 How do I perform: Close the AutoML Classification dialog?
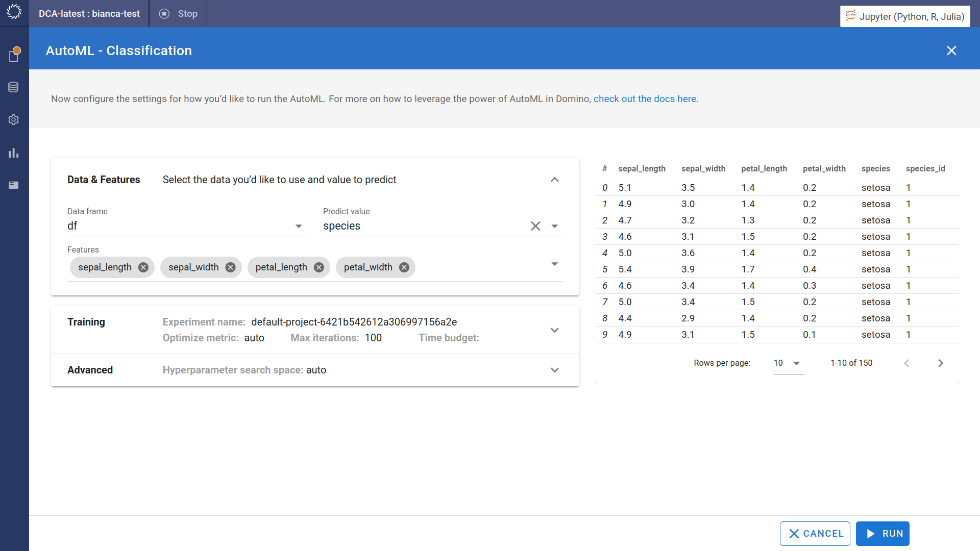tap(951, 51)
